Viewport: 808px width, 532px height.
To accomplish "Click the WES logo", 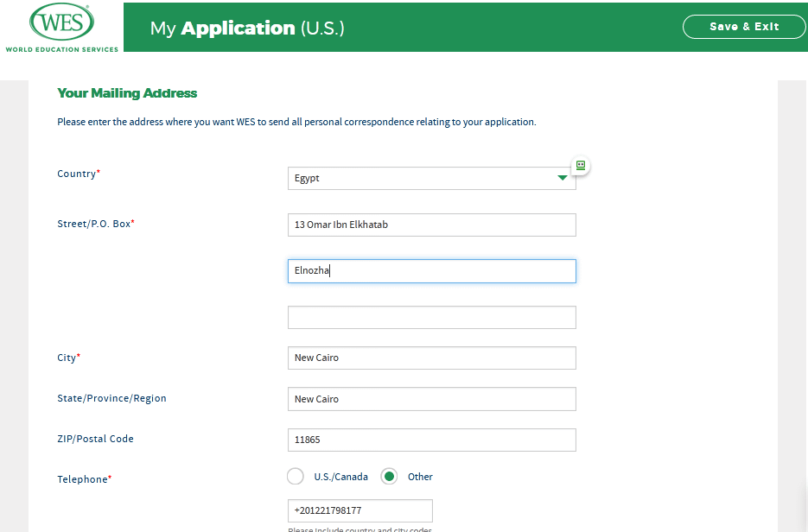I will 60,23.
